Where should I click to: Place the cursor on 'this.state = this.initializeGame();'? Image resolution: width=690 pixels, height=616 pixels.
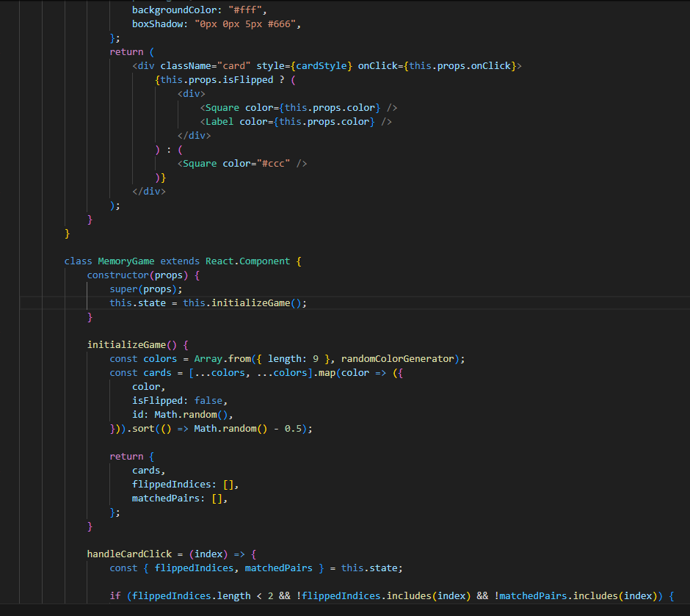(208, 303)
